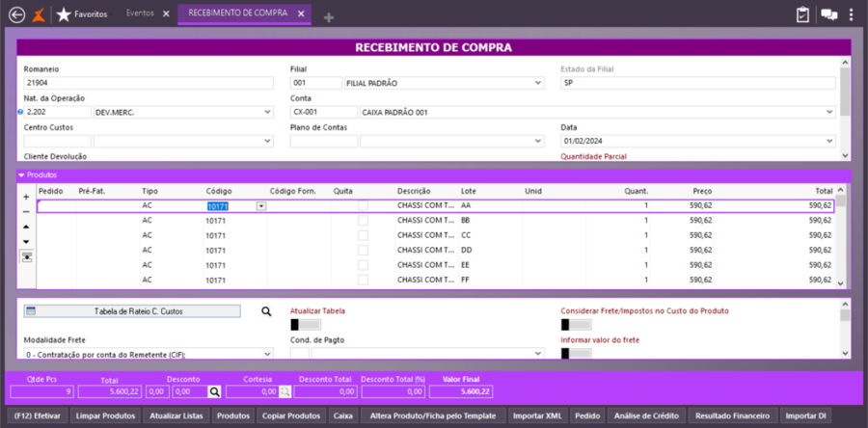Check Quita box for lote BB row

(364, 220)
